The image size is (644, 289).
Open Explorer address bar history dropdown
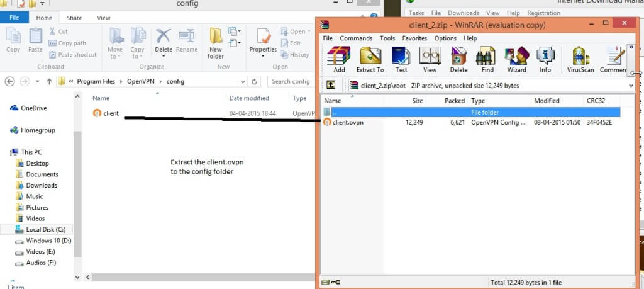pos(241,81)
